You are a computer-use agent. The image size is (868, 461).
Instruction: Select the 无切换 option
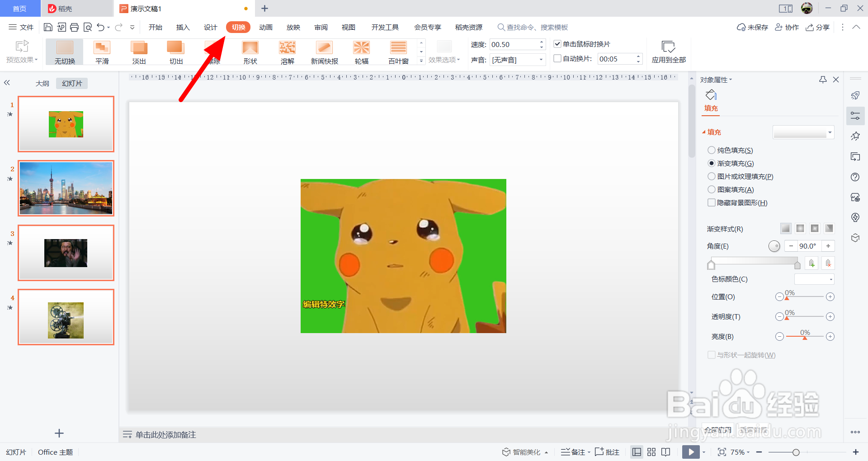click(x=65, y=52)
